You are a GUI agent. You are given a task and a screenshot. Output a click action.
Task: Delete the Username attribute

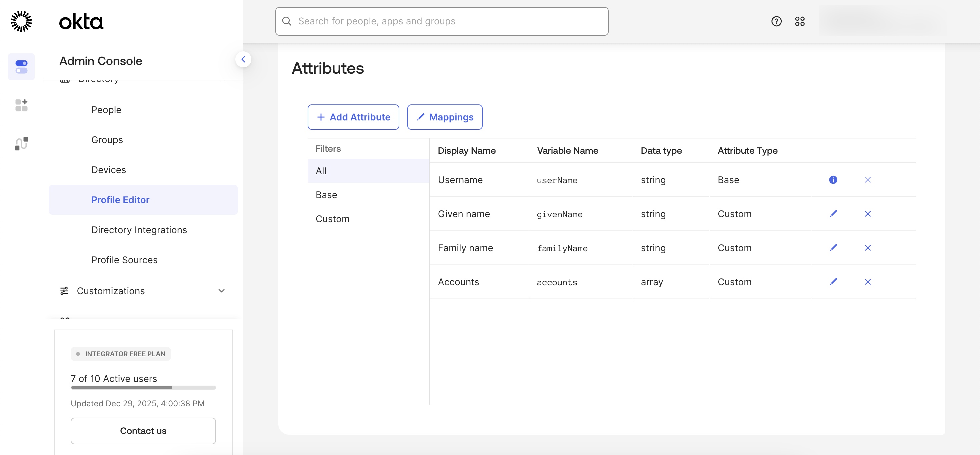868,180
